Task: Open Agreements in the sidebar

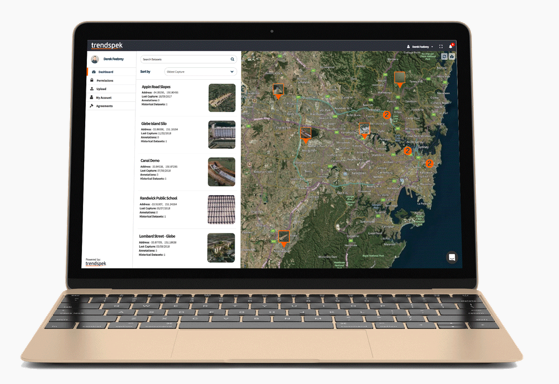Action: pyautogui.click(x=111, y=106)
